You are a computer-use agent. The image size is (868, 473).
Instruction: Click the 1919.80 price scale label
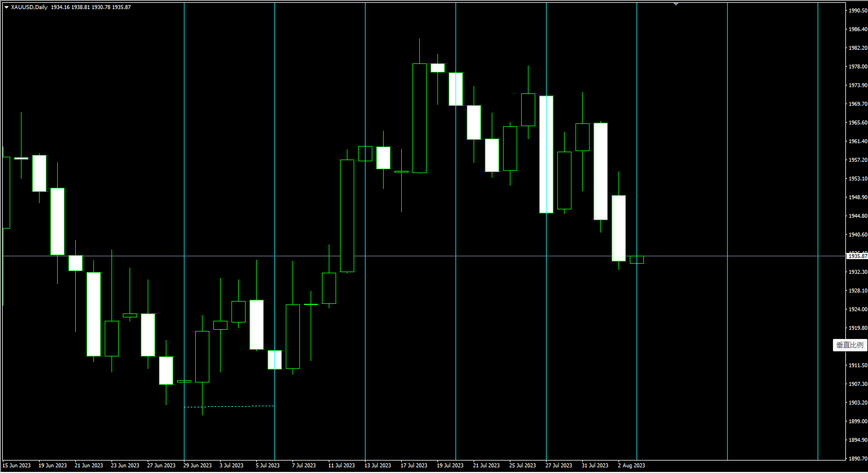858,328
